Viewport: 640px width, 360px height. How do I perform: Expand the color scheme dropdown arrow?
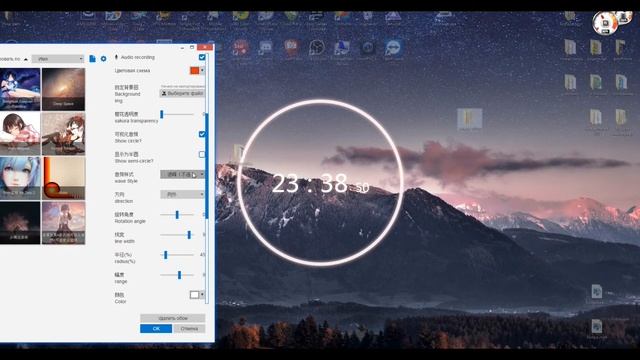(202, 71)
